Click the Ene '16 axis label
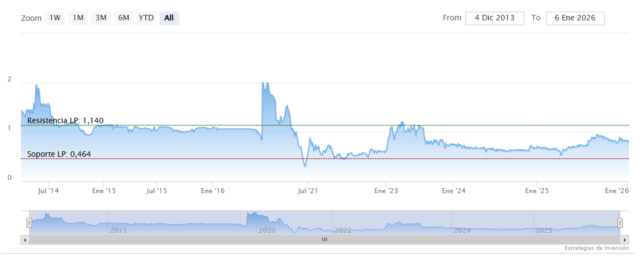The image size is (644, 263). click(213, 191)
